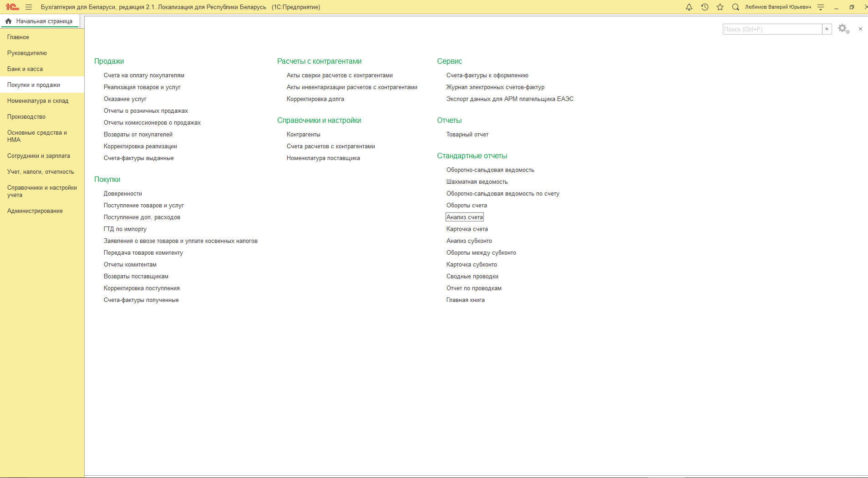Image resolution: width=868 pixels, height=478 pixels.
Task: Open Номенклатура и склад section
Action: point(38,101)
